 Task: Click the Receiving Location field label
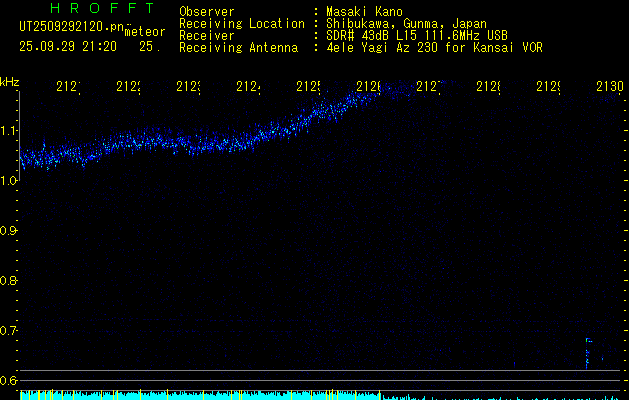click(x=240, y=23)
